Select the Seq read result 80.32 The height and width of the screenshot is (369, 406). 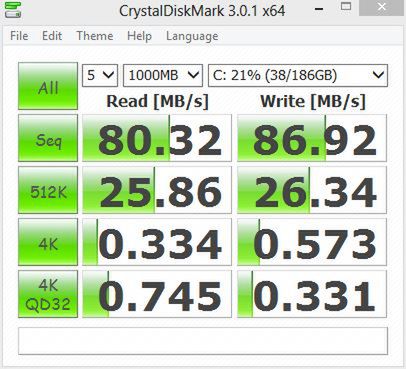(x=157, y=138)
